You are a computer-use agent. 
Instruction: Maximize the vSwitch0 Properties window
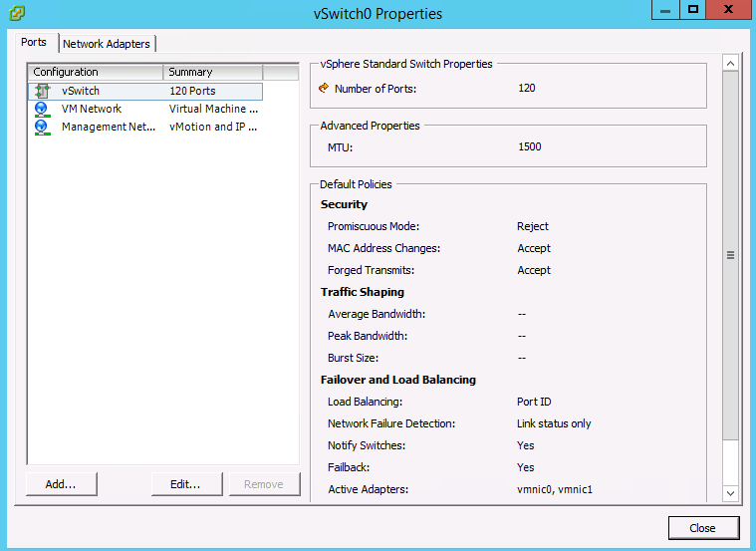[x=694, y=10]
